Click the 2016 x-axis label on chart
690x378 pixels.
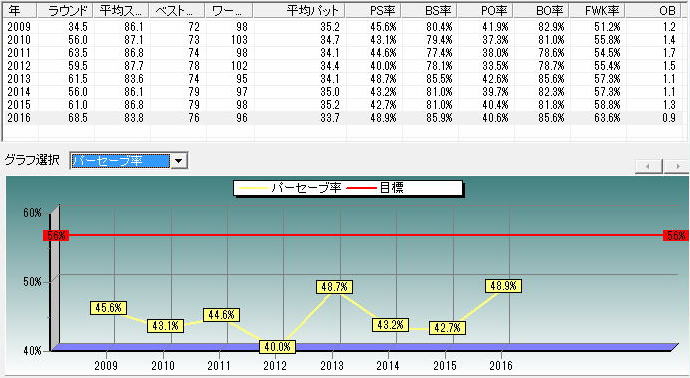click(x=501, y=365)
